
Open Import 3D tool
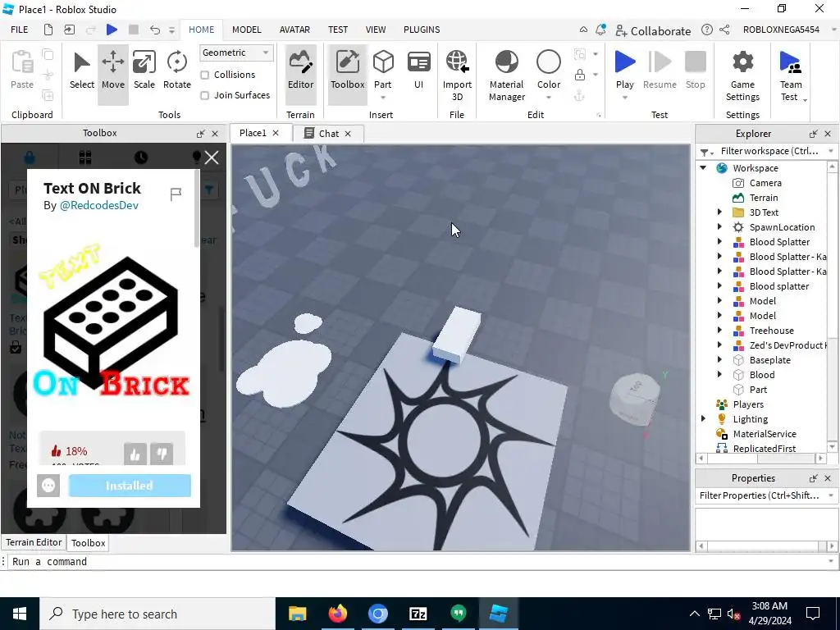[457, 75]
